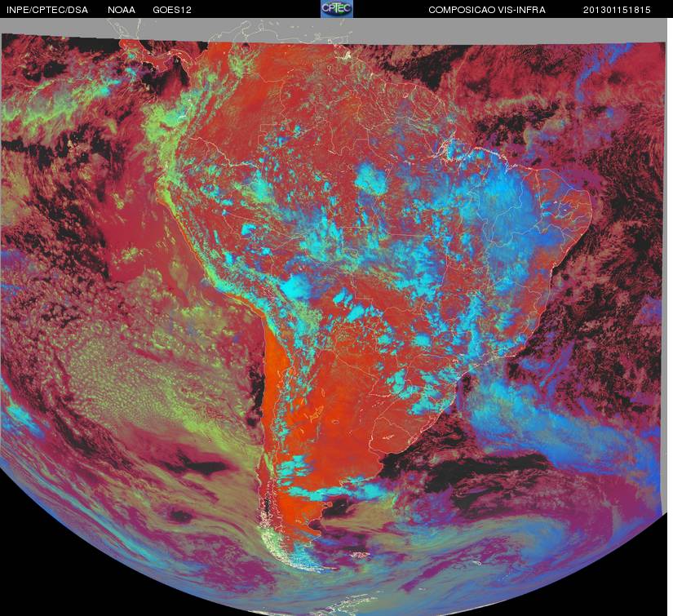Click the 201301151815 timestamp

pos(617,10)
